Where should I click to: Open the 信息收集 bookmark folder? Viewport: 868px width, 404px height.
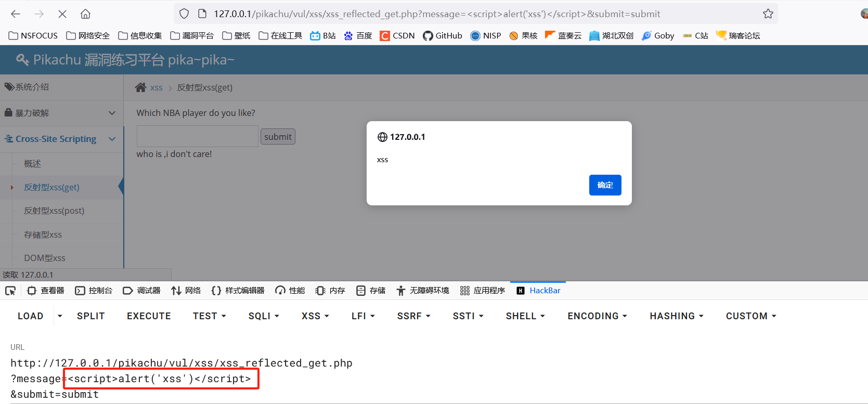pyautogui.click(x=140, y=35)
